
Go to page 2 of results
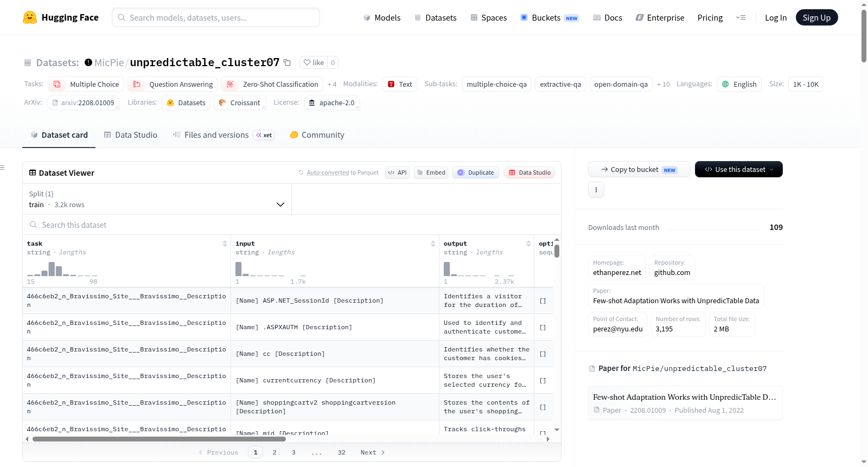point(275,452)
